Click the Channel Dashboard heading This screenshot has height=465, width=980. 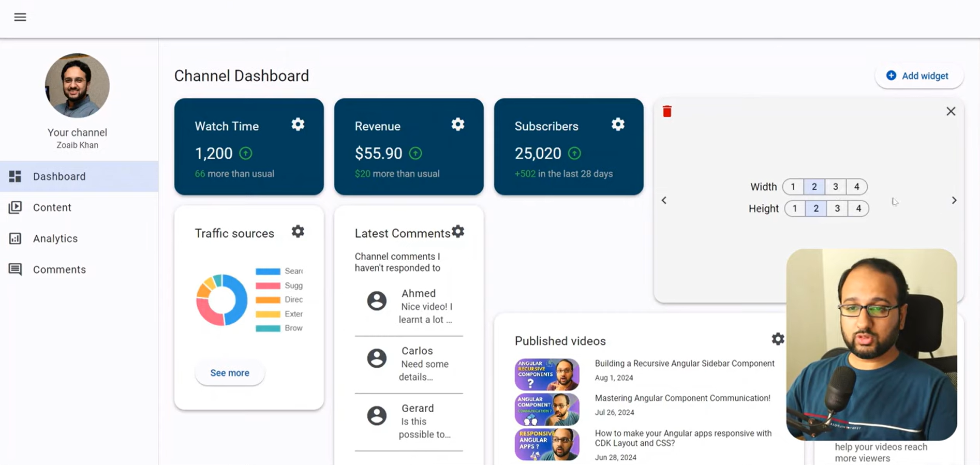[242, 76]
